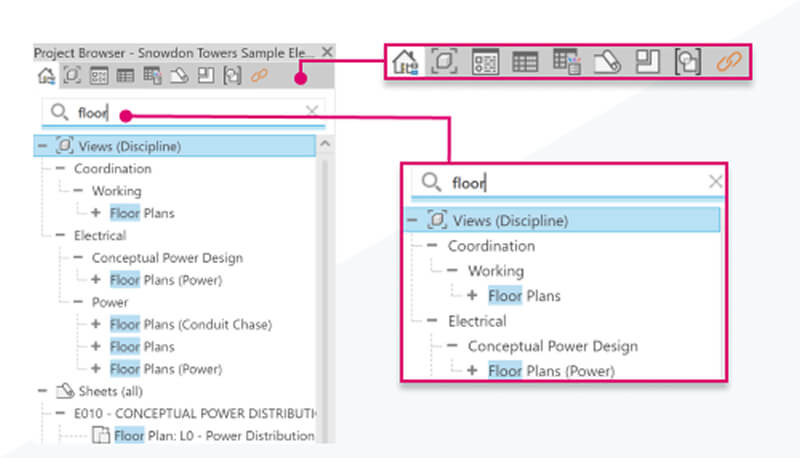The height and width of the screenshot is (458, 800).
Task: Click Panel Schedules icon in small Project Browser toolbar
Action: click(x=152, y=75)
